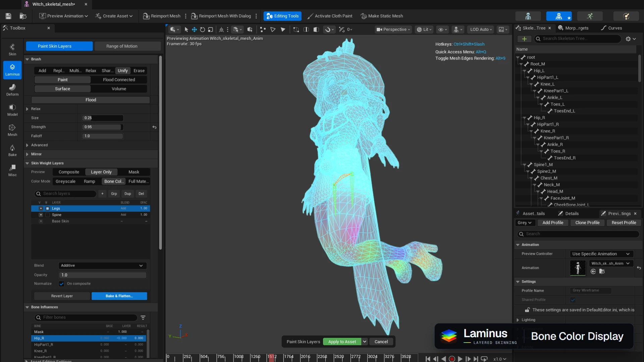
Task: Toggle Normalize on composite checkbox
Action: click(61, 284)
